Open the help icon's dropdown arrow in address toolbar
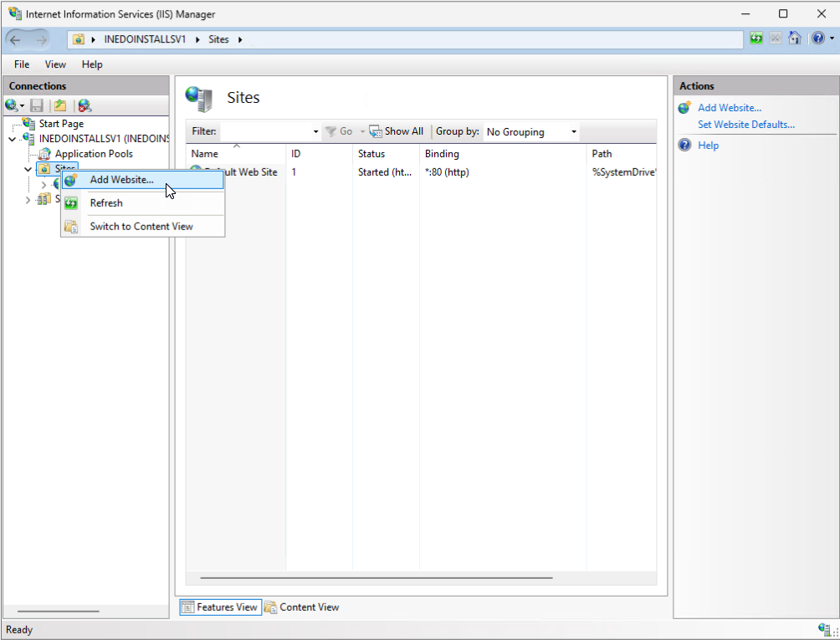Viewport: 840px width, 640px height. point(832,38)
